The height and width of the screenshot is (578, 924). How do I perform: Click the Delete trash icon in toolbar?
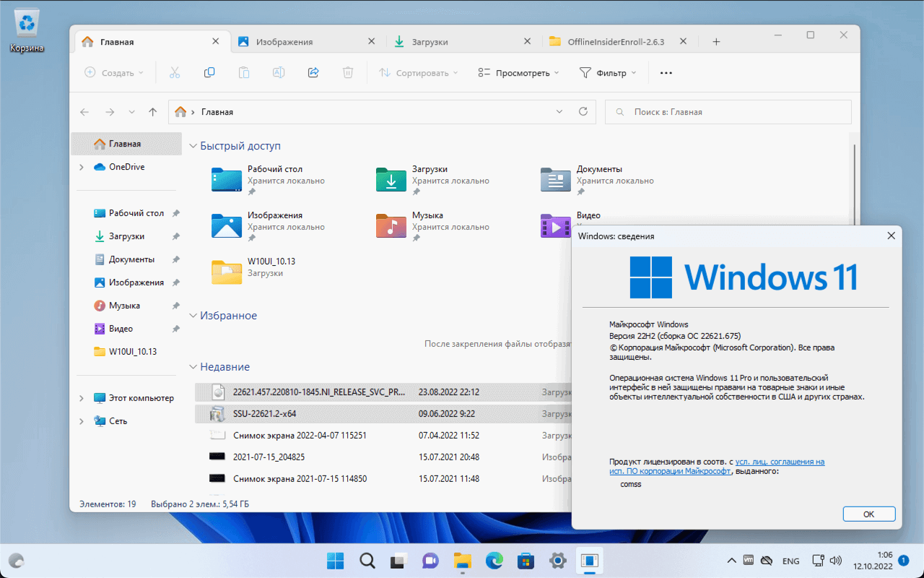[x=348, y=72]
